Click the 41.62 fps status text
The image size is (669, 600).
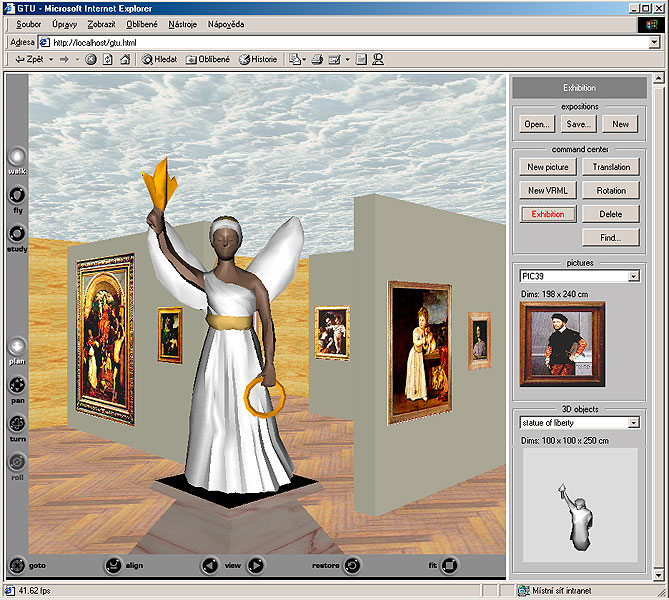point(34,591)
